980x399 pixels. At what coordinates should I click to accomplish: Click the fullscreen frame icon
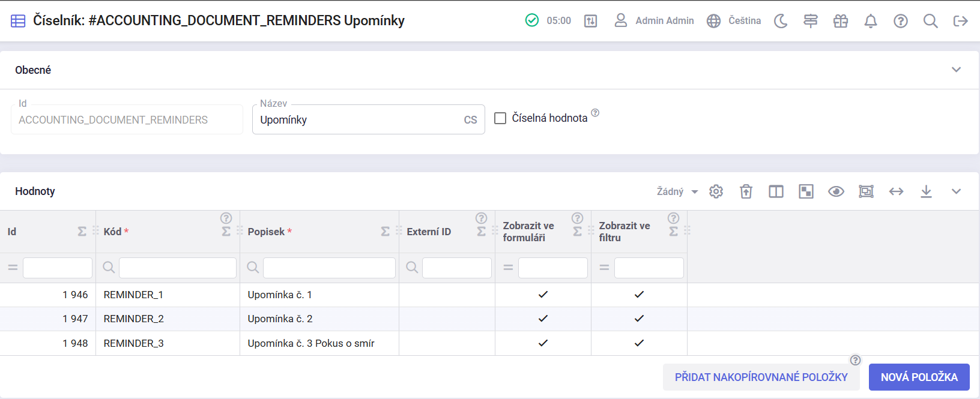[x=867, y=191]
